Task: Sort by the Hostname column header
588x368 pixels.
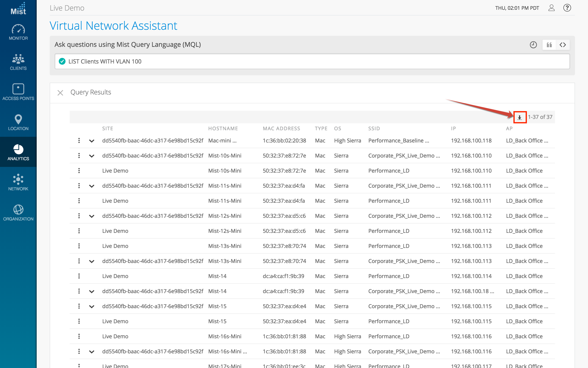Action: coord(223,128)
